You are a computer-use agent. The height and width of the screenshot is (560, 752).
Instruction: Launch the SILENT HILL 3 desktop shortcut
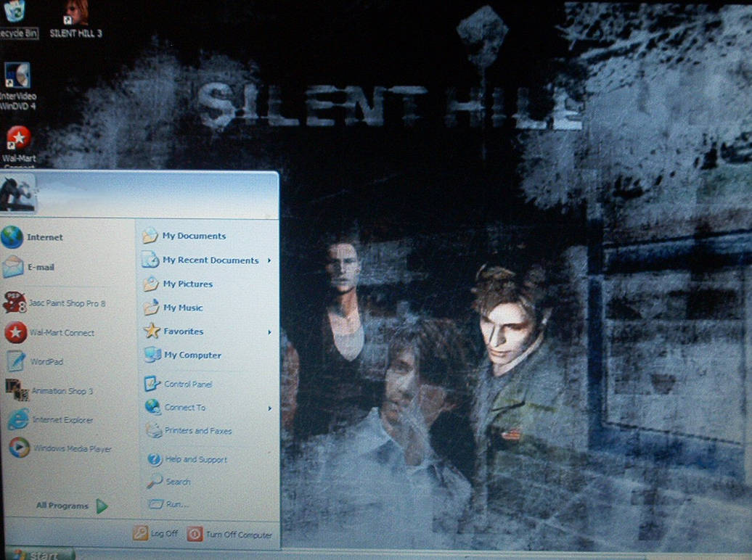pyautogui.click(x=75, y=19)
